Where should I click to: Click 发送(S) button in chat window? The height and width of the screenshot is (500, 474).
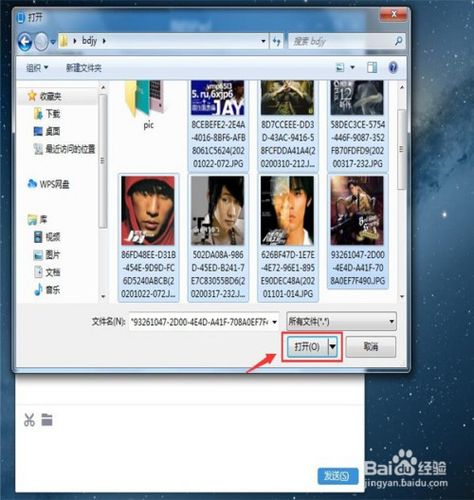(x=337, y=476)
